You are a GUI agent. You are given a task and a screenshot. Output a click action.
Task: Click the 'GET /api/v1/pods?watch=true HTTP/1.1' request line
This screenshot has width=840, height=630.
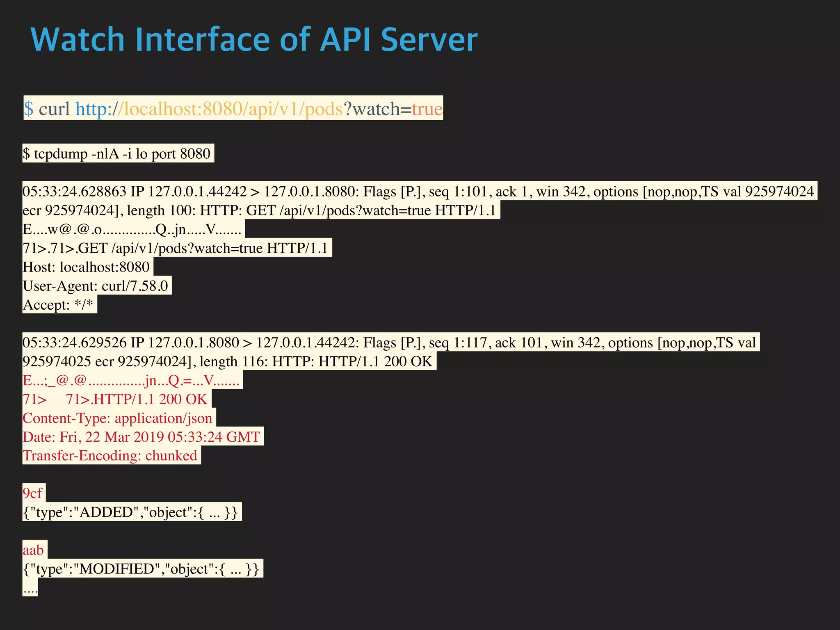203,248
